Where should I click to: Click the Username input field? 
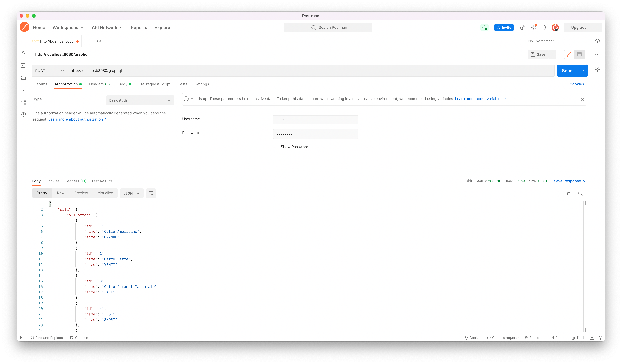pyautogui.click(x=315, y=120)
